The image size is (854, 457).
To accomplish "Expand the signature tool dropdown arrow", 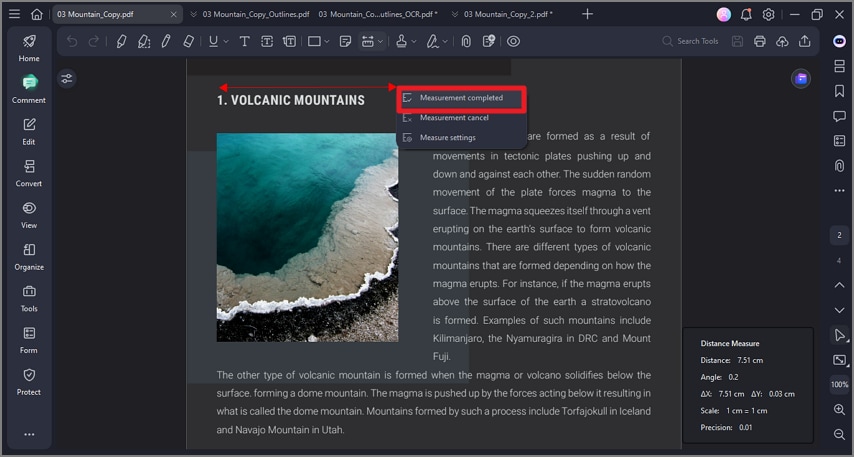I will (446, 41).
